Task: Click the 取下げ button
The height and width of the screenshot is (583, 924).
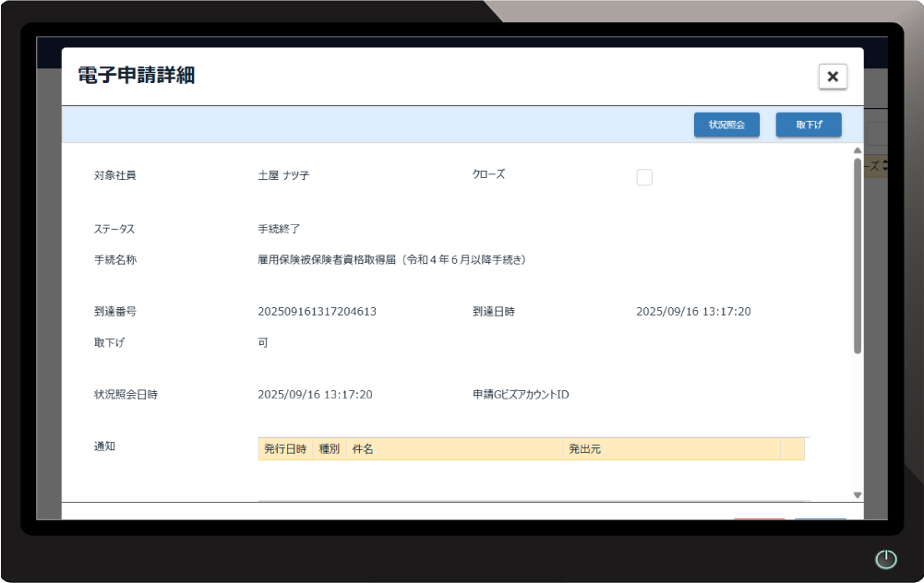Action: pos(808,125)
